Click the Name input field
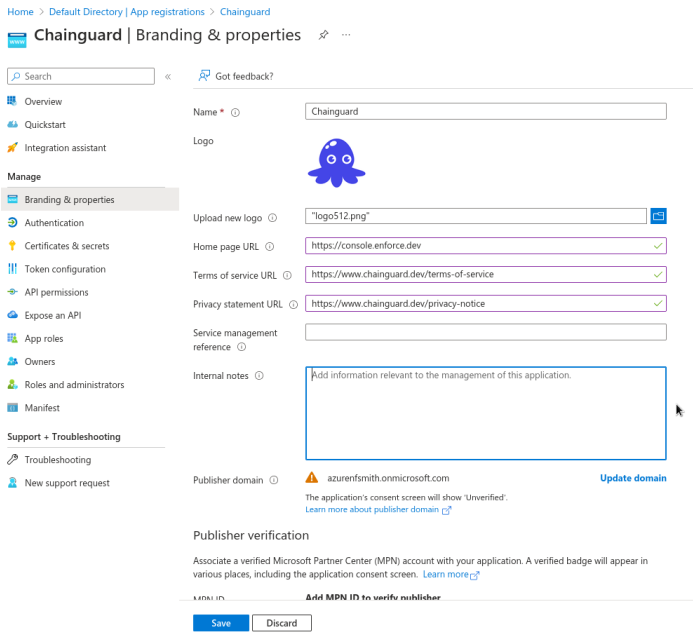Viewport: 693px width, 640px height. pyautogui.click(x=486, y=111)
